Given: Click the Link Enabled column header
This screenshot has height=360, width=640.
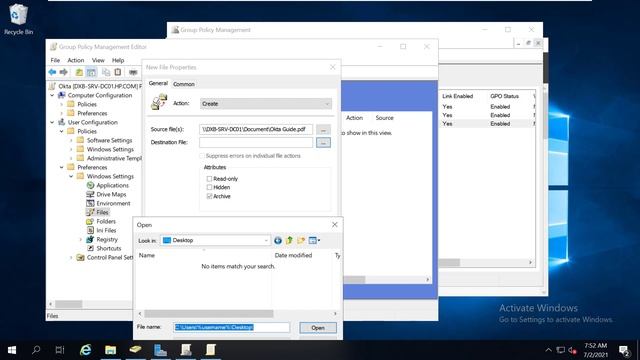Looking at the screenshot, I should pos(458,96).
